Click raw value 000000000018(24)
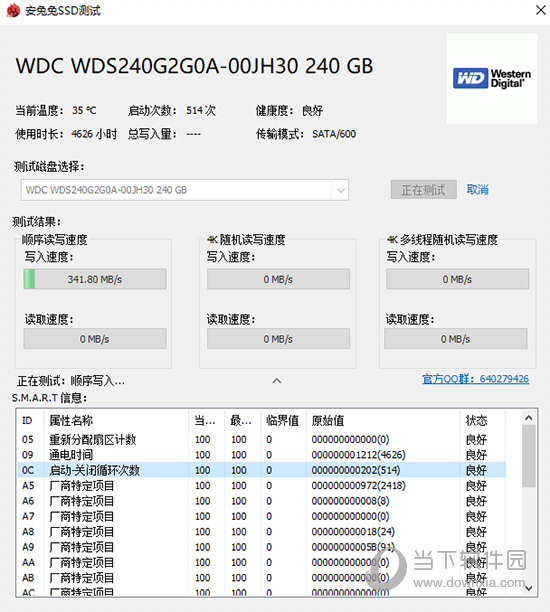Screen dimensions: 550x612 353,532
